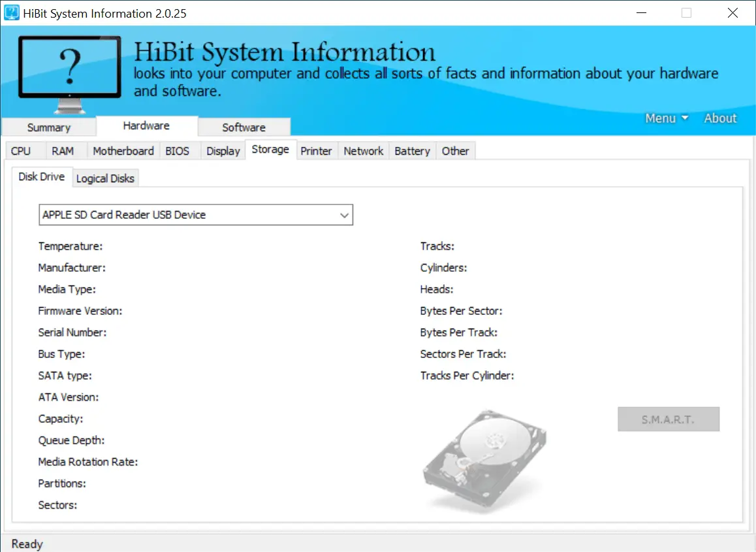Click the Media Type label
756x552 pixels.
67,289
